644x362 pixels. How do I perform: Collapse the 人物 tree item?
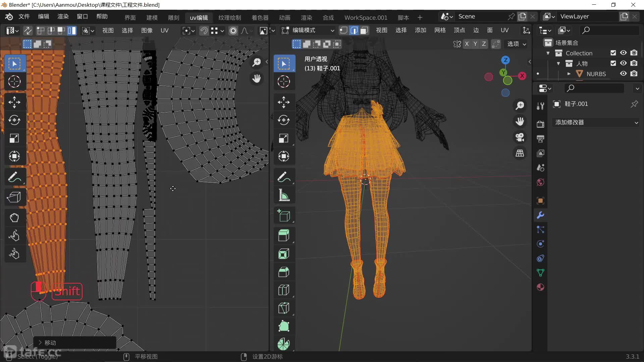point(558,64)
